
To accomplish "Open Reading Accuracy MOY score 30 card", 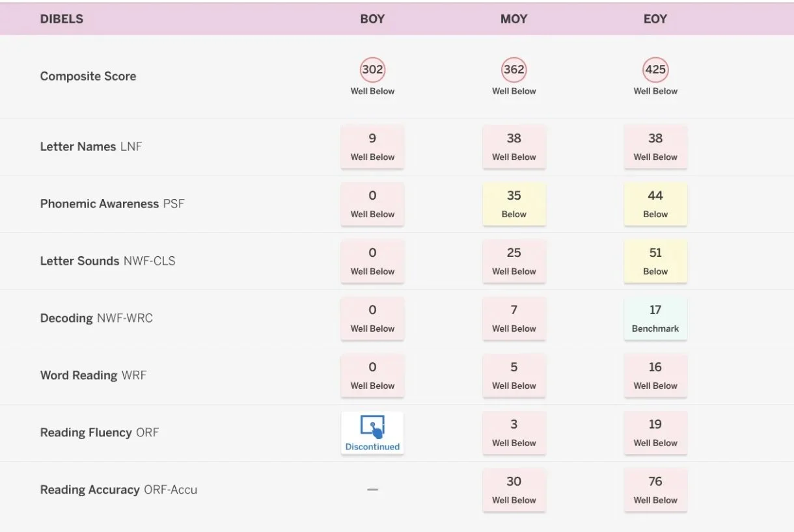I will click(x=513, y=490).
